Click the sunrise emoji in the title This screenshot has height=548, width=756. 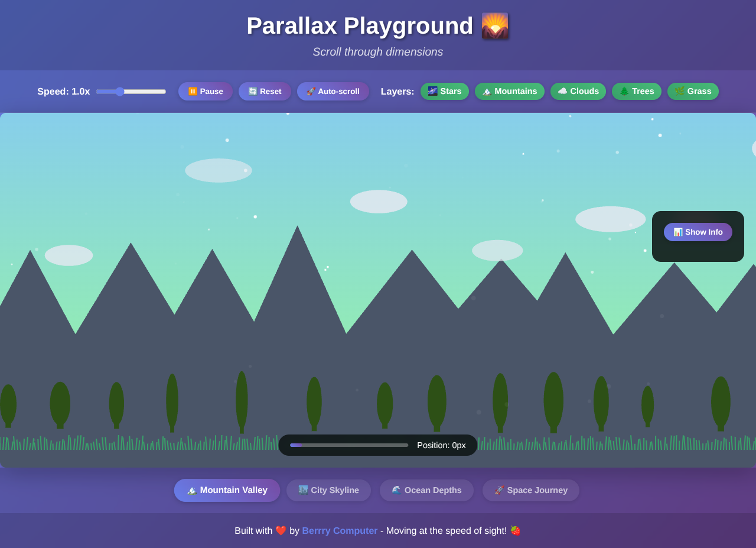click(x=496, y=25)
